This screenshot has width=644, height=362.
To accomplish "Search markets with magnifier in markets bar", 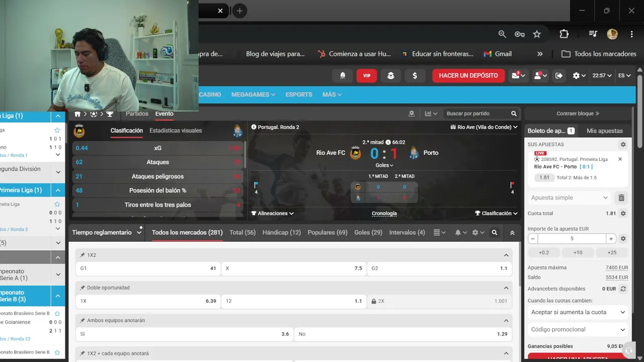I will tap(495, 233).
